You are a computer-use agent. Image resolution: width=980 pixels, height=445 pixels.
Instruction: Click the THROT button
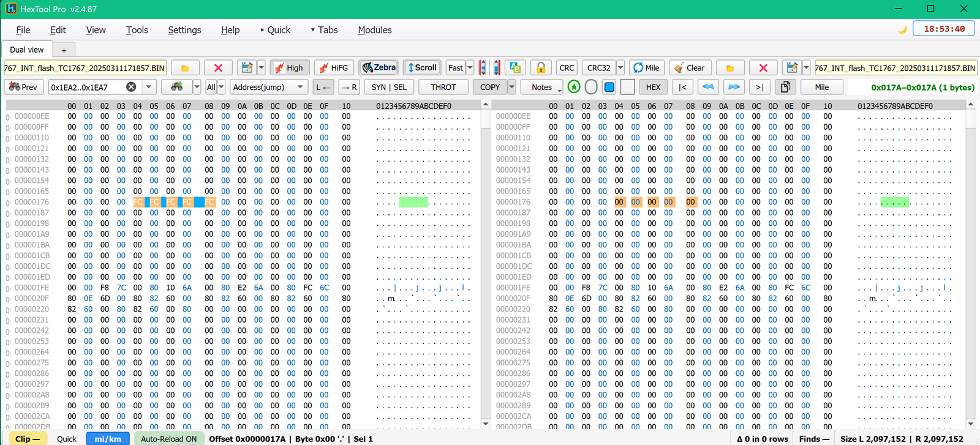pyautogui.click(x=443, y=87)
